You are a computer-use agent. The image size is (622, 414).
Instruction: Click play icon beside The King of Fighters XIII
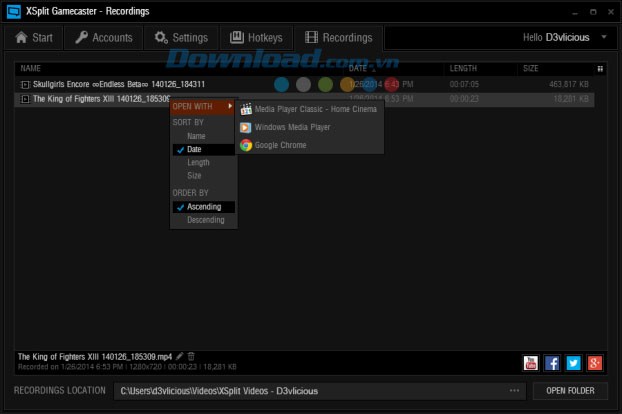(25, 99)
